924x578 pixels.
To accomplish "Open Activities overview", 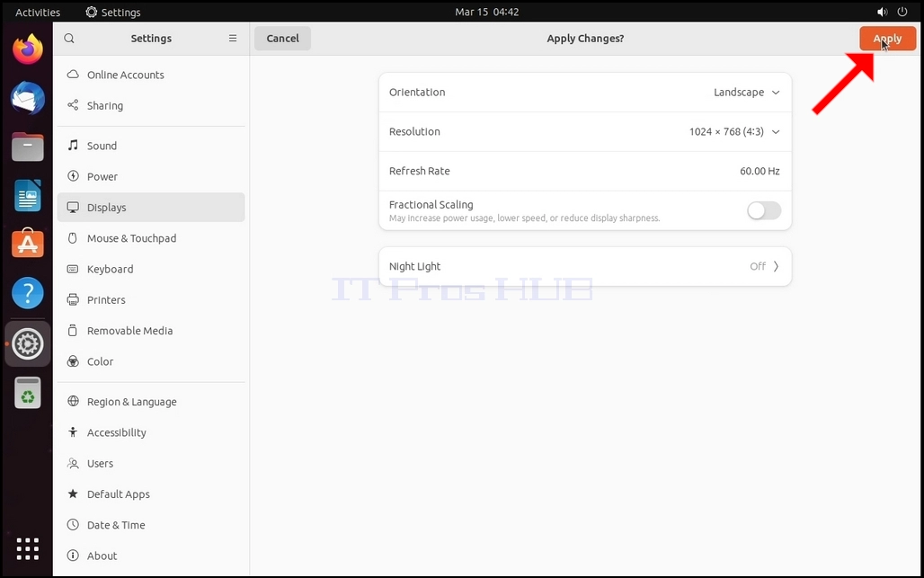I will 38,12.
